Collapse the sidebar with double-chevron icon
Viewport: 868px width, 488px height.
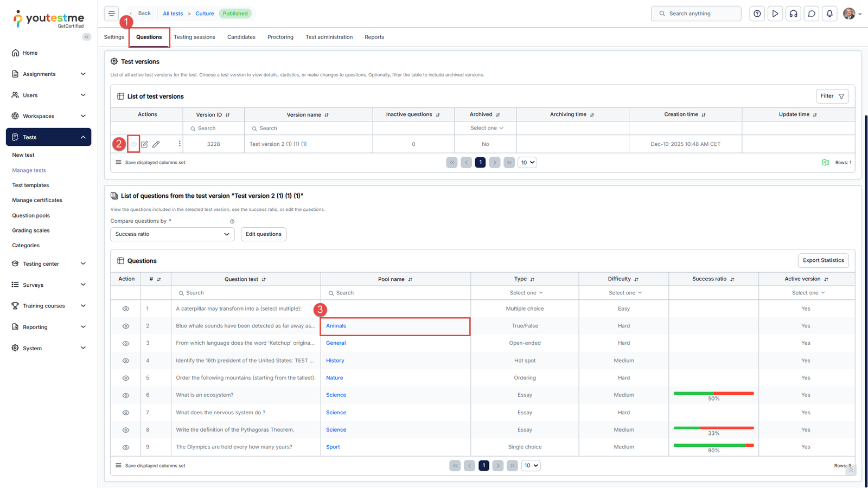(87, 37)
